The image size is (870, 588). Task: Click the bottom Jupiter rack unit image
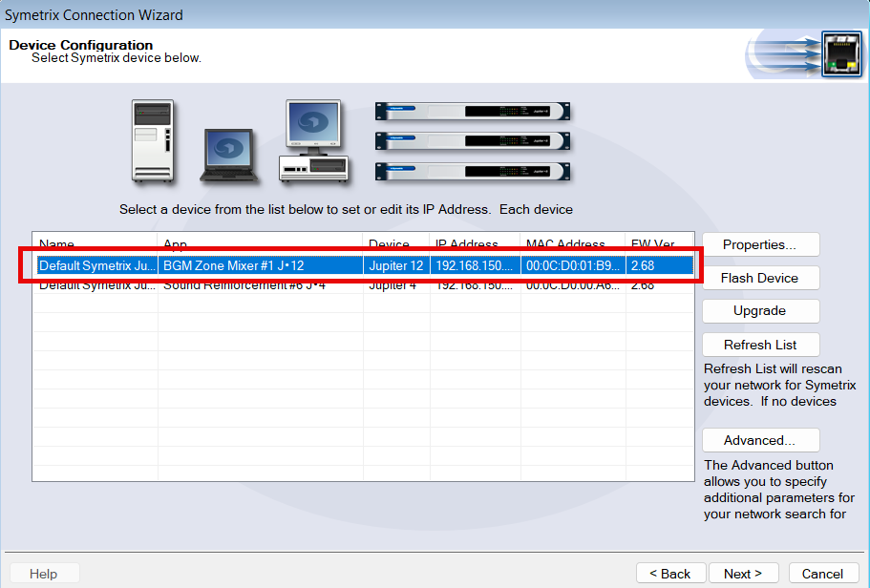click(x=473, y=171)
